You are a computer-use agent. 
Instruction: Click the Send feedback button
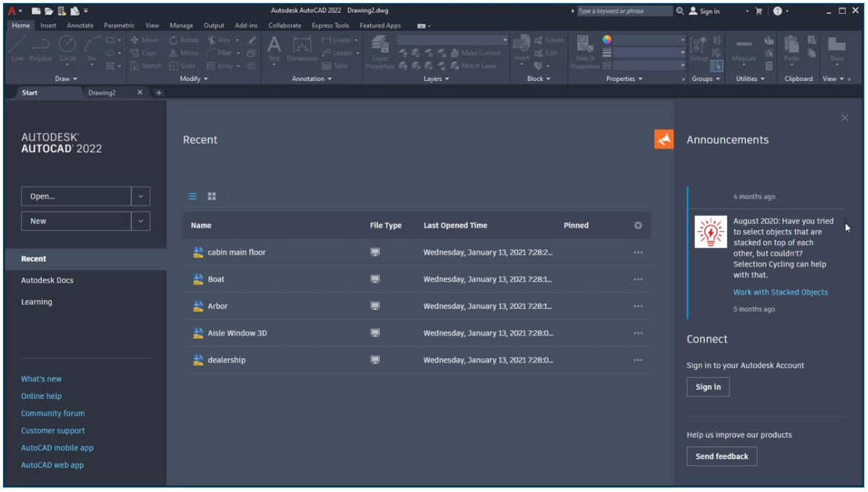[x=721, y=457]
